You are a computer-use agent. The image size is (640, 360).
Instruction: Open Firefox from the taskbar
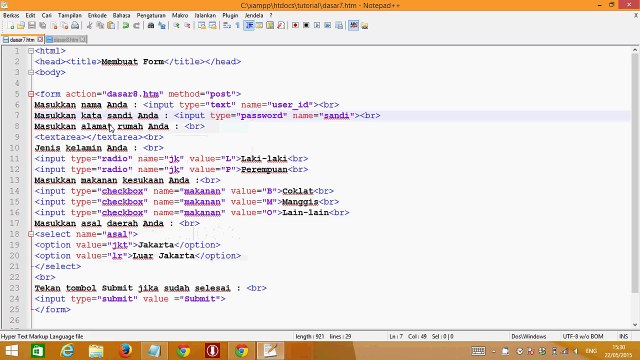125,351
